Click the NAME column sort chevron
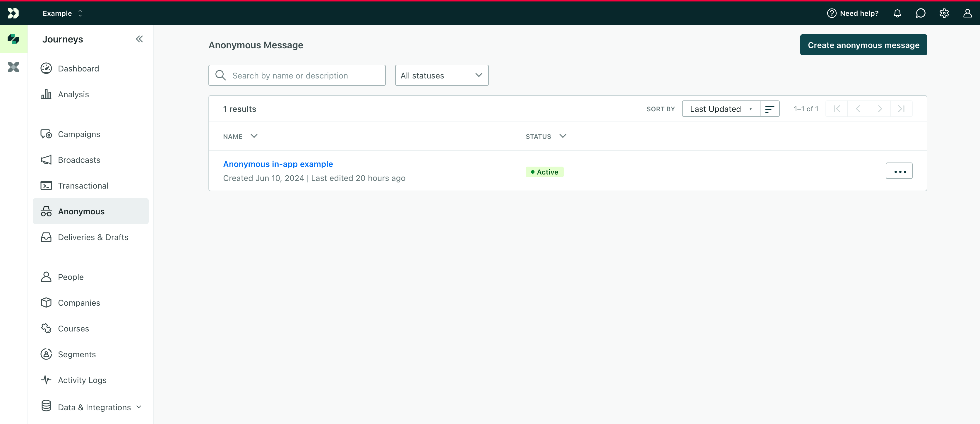This screenshot has width=980, height=424. coord(254,136)
